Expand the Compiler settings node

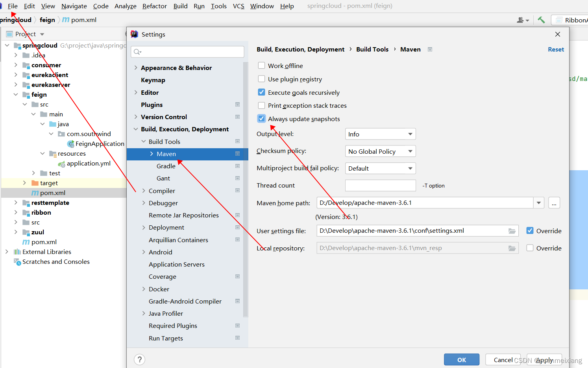[x=144, y=191]
